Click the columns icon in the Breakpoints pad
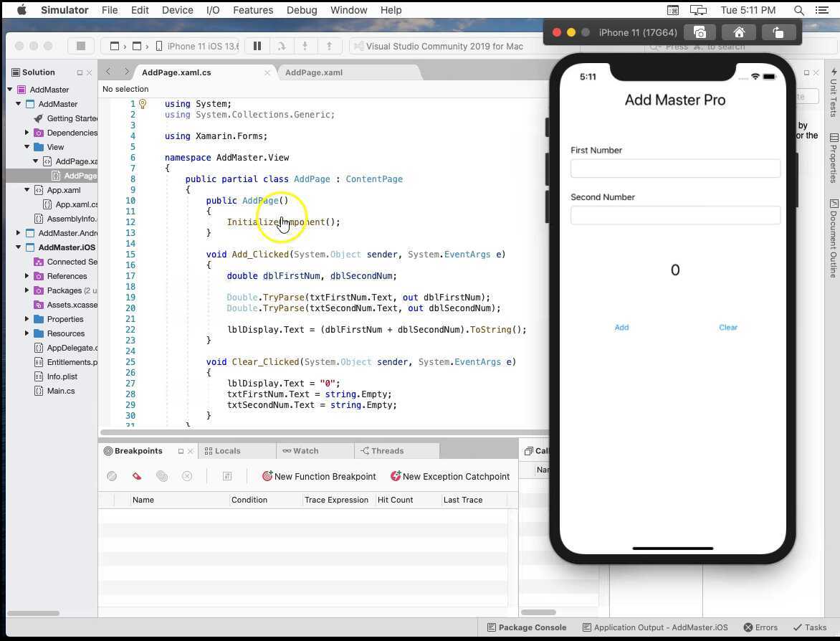This screenshot has height=641, width=840. (x=226, y=476)
